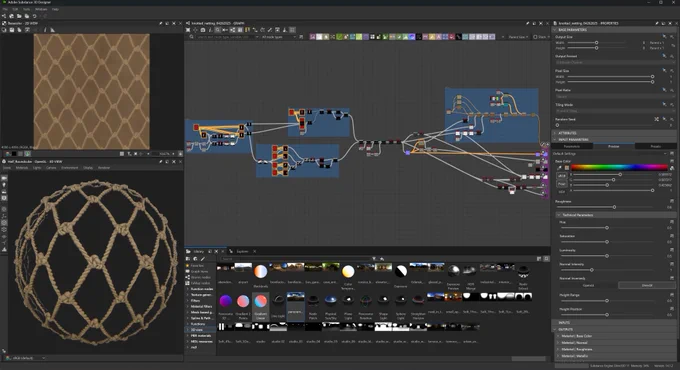Select the Parameters tab in properties

(x=572, y=147)
